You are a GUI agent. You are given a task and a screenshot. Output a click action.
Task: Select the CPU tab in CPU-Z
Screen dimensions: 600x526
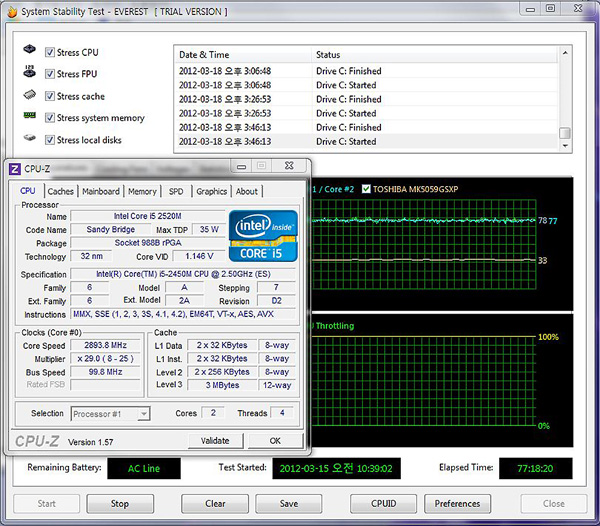[28, 191]
